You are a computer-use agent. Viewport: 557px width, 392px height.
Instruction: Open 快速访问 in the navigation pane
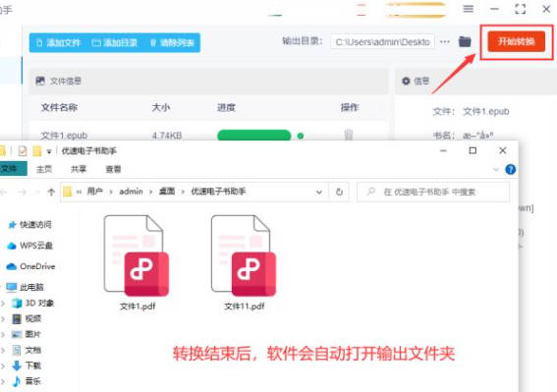coord(29,225)
